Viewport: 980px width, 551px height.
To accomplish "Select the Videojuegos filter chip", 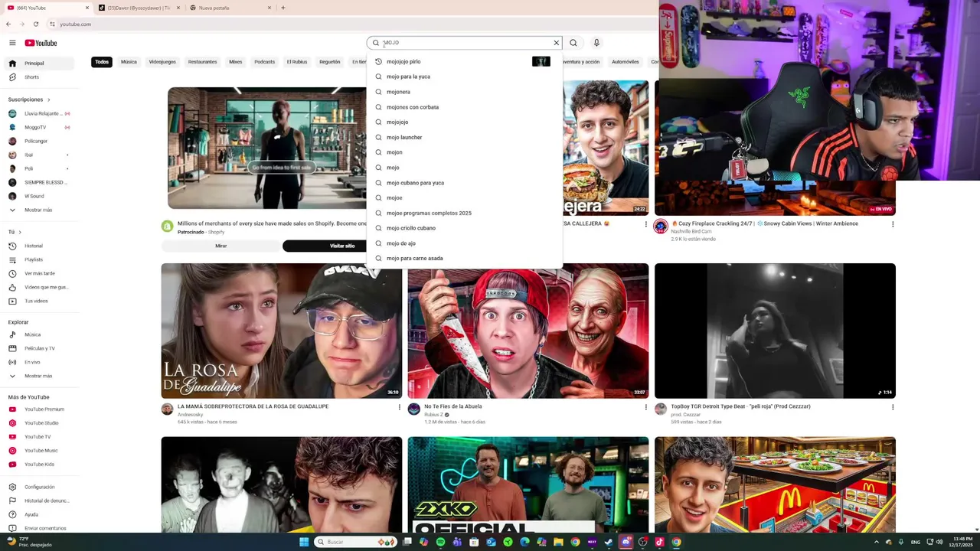I will (x=162, y=62).
